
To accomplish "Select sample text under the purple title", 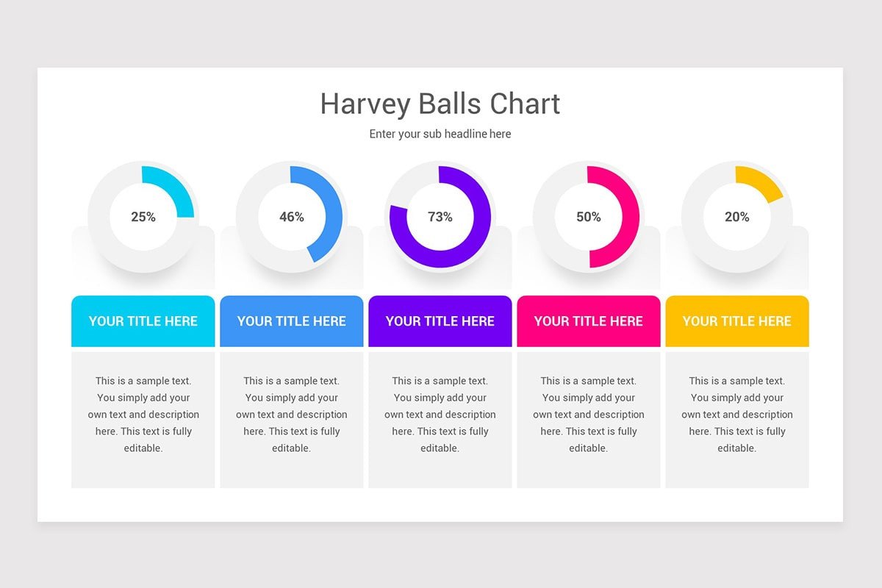I will (440, 415).
